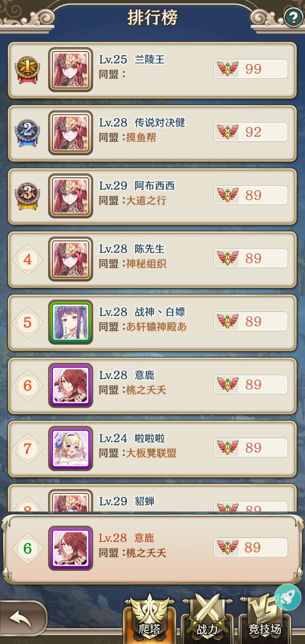Image resolution: width=305 pixels, height=644 pixels.
Task: Select the rank 4 陈先生 entry
Action: coord(152,260)
